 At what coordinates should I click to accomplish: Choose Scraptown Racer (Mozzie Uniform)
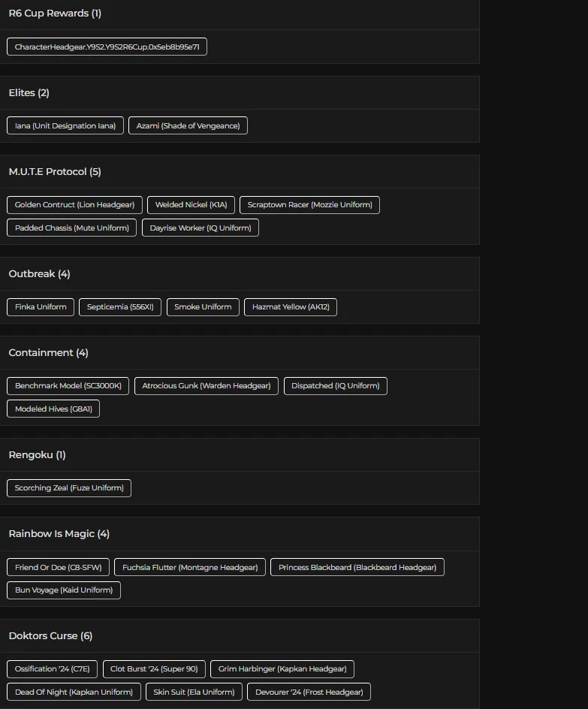pyautogui.click(x=309, y=204)
